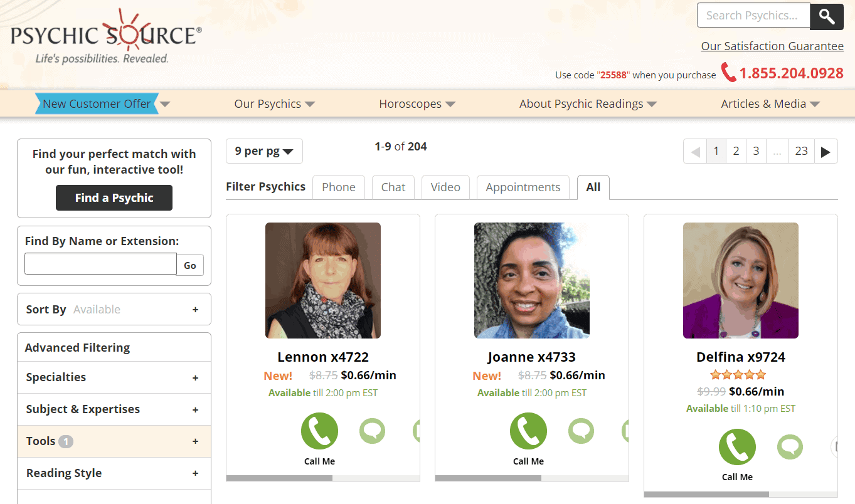Expand the Reading Style filter

click(114, 473)
